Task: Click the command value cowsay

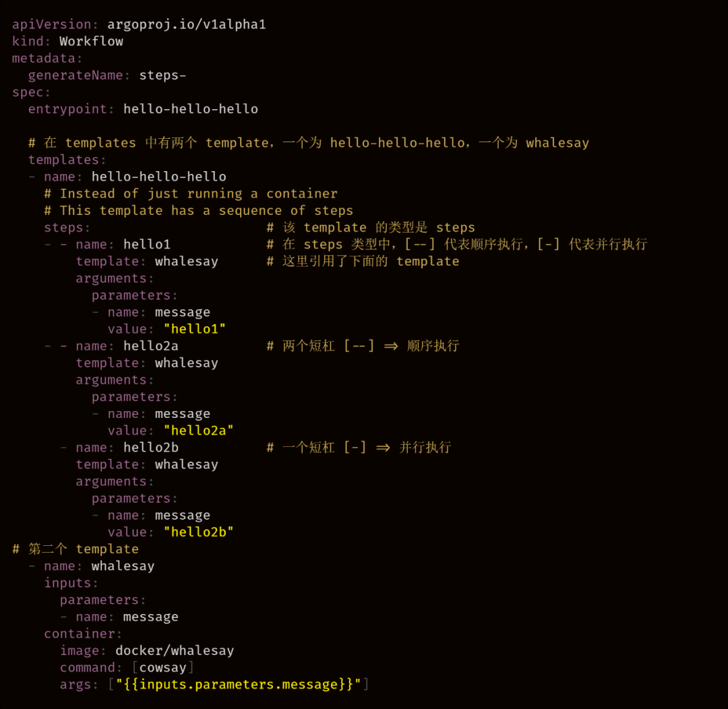Action: point(162,668)
